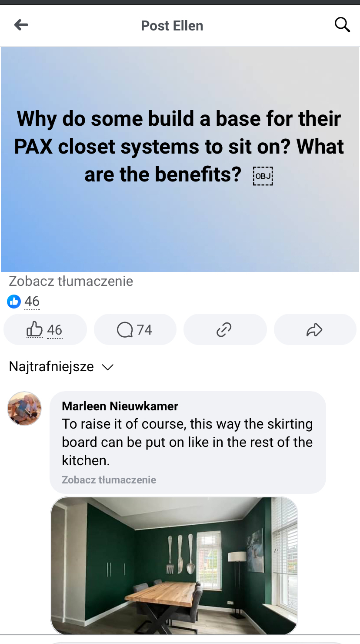The width and height of the screenshot is (360, 644).
Task: Open the Marleen Nieuwkamer name link
Action: 120,406
